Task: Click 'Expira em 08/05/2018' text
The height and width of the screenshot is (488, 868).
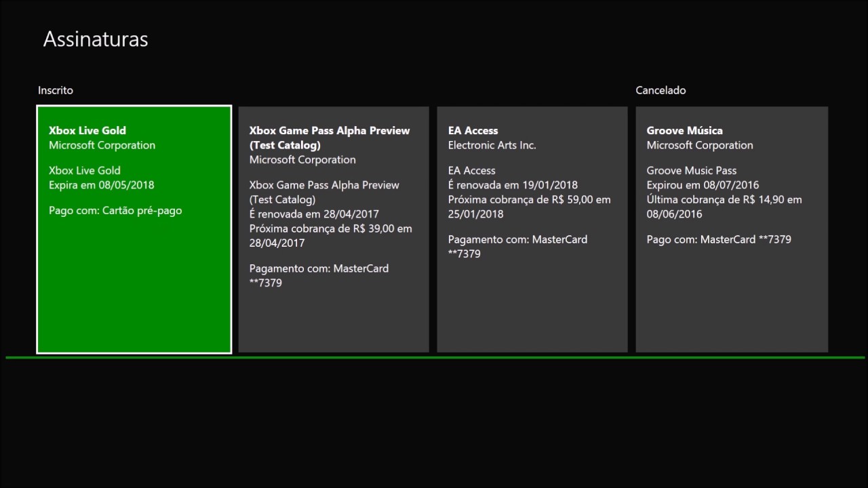Action: point(101,185)
